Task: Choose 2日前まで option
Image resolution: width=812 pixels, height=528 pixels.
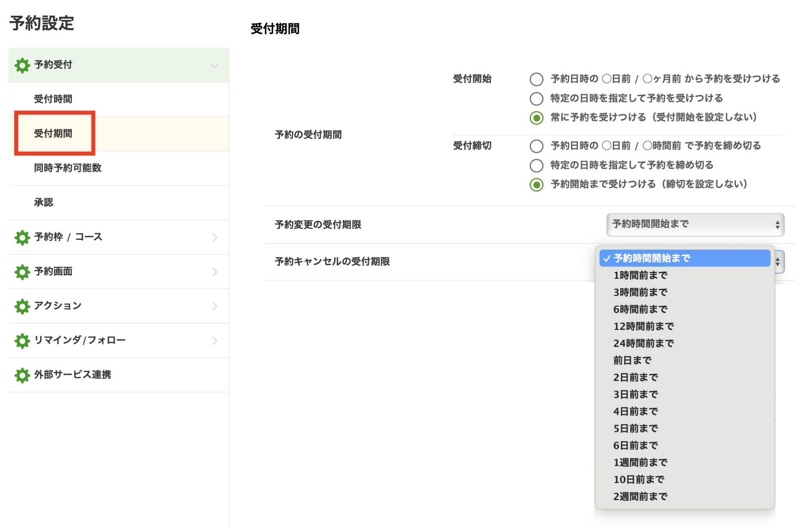Action: point(684,377)
